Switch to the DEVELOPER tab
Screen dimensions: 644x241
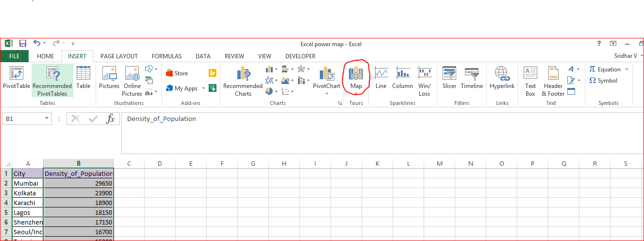tap(300, 56)
